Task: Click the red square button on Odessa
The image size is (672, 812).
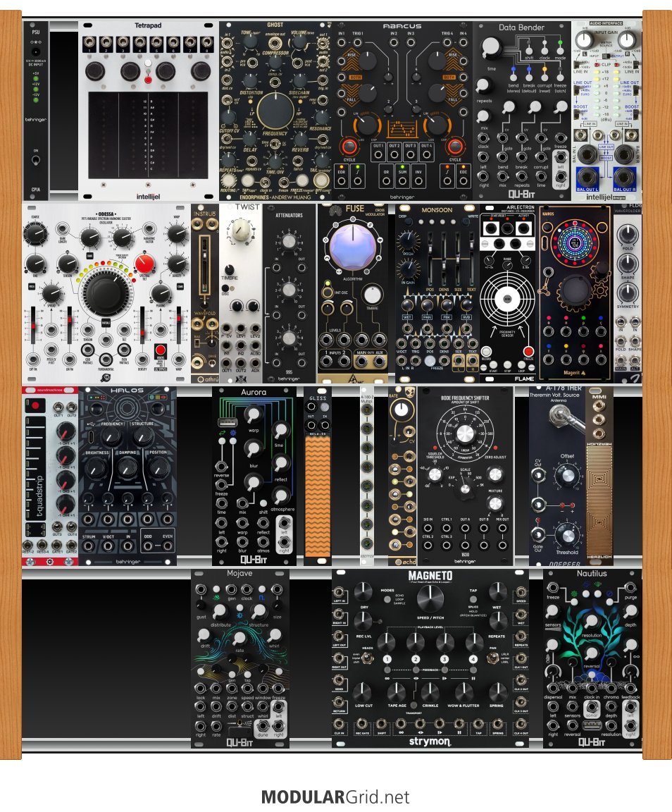Action: [161, 349]
